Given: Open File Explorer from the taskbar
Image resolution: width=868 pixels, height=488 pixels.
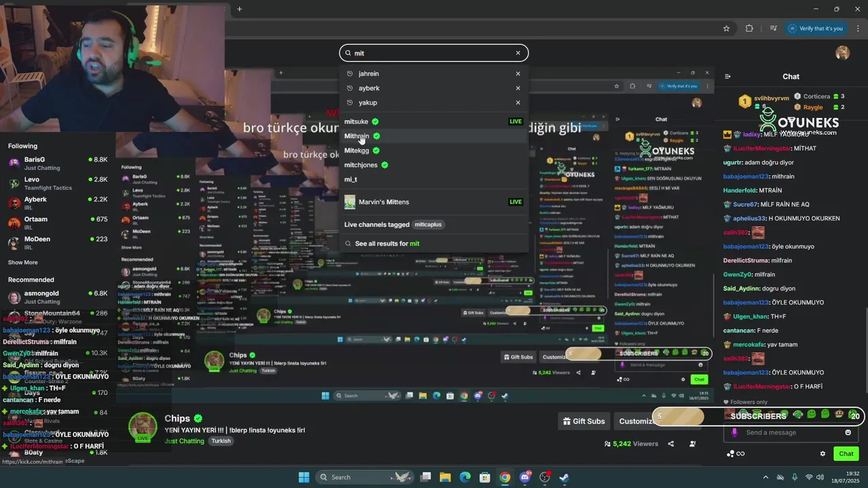Looking at the screenshot, I should pyautogui.click(x=446, y=477).
